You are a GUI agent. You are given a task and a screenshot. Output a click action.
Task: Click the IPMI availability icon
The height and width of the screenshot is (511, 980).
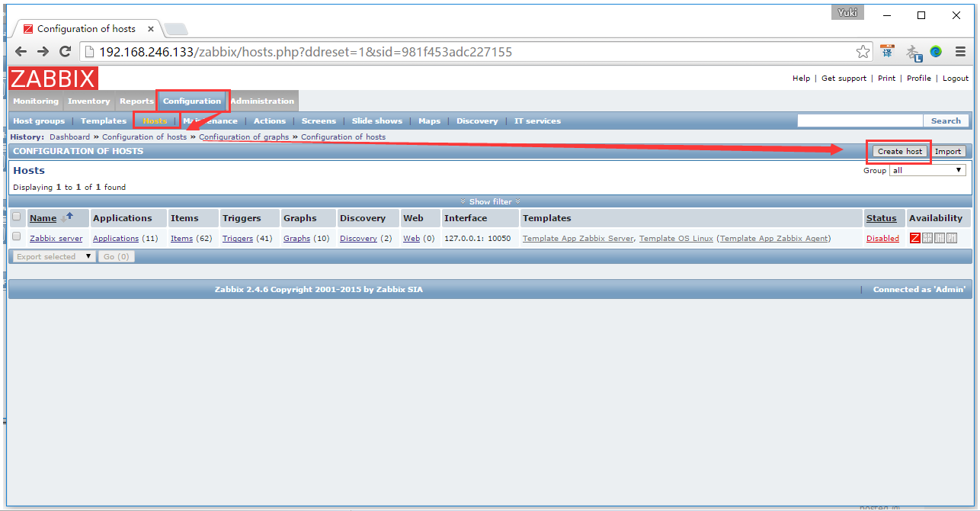[952, 238]
